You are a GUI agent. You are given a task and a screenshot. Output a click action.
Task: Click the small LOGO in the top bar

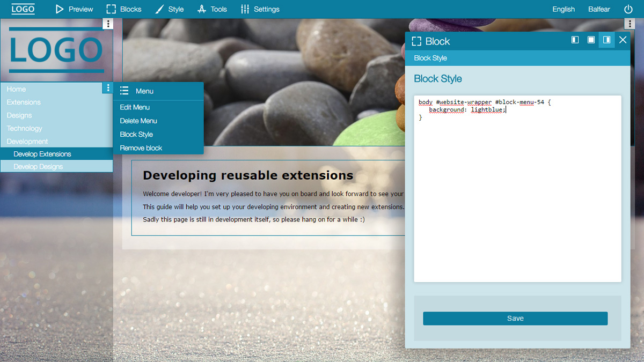tap(23, 9)
